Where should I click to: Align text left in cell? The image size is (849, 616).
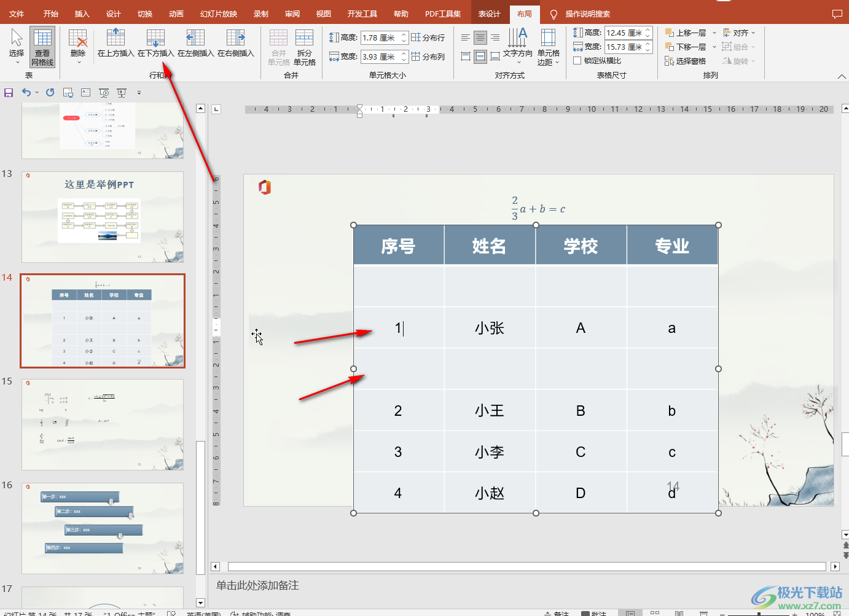[x=466, y=38]
